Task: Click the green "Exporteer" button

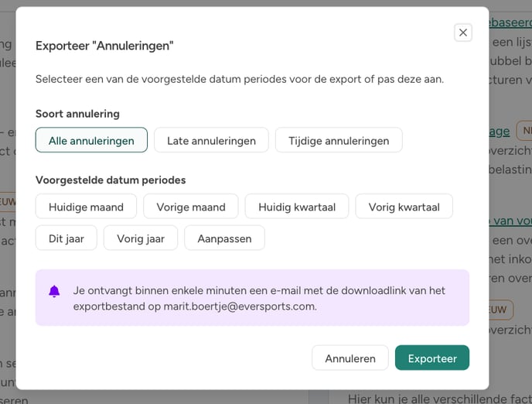Action: (x=431, y=358)
